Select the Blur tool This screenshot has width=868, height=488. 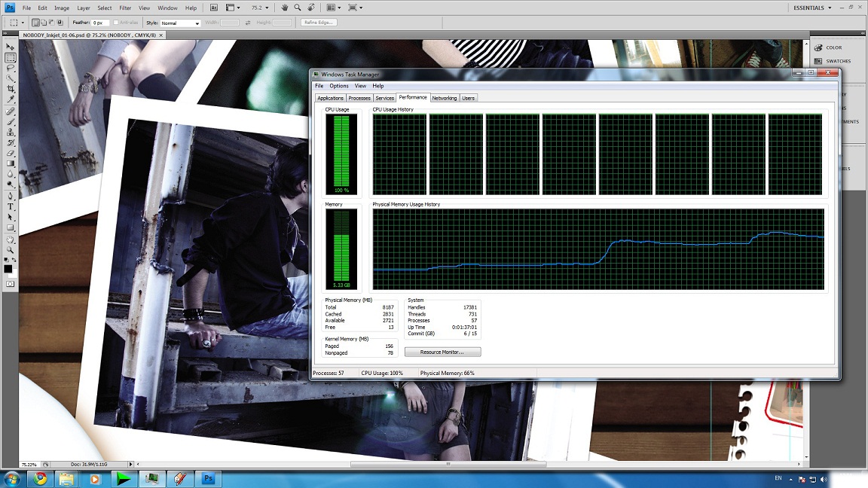click(11, 174)
